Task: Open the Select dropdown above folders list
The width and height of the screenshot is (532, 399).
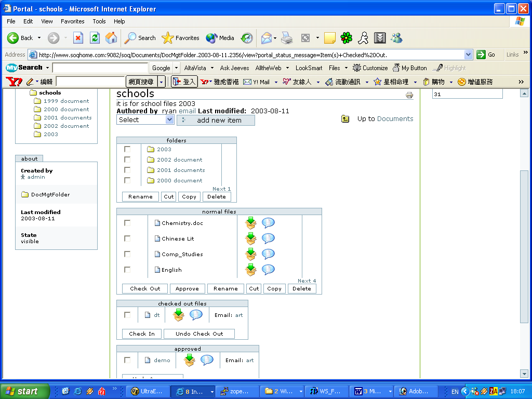Action: (145, 120)
